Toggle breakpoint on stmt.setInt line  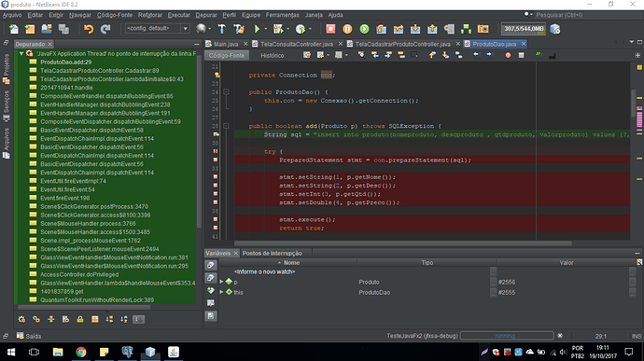(x=216, y=194)
